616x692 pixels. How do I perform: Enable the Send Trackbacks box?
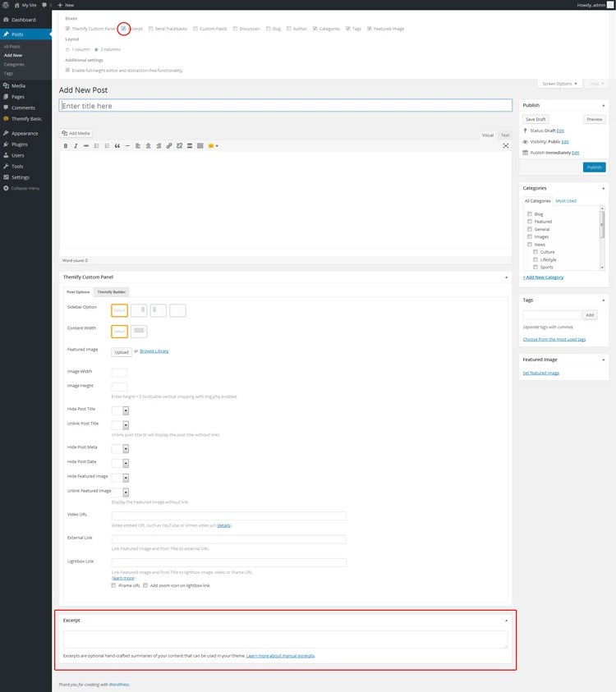(150, 29)
